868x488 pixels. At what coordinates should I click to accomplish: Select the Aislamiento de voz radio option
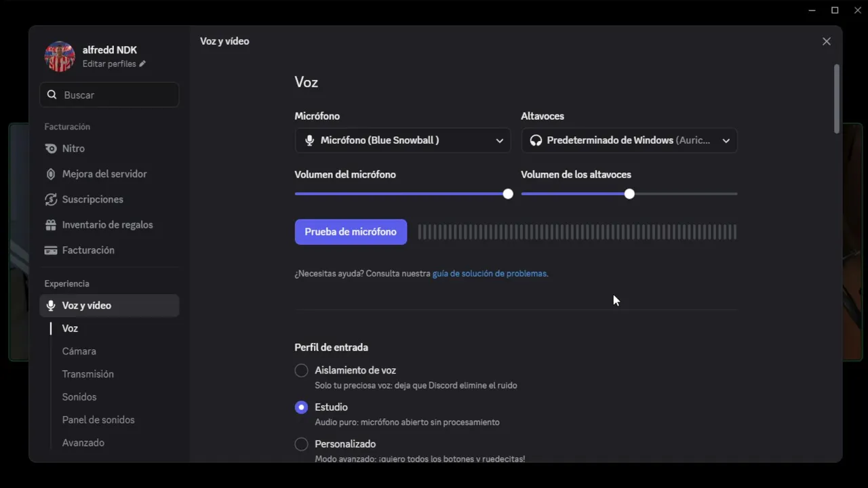point(301,371)
